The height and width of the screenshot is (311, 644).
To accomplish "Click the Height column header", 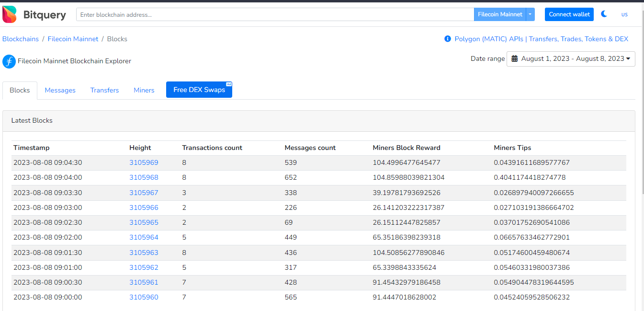I will click(x=140, y=148).
